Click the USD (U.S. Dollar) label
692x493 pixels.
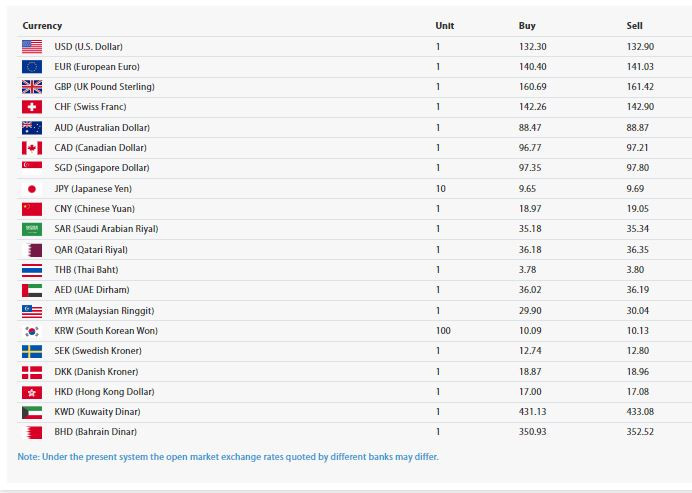pyautogui.click(x=88, y=47)
